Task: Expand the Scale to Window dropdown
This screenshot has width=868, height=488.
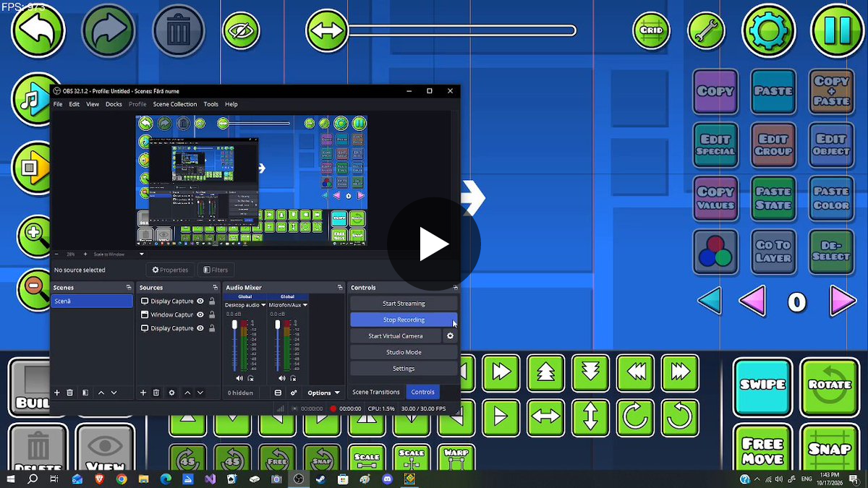Action: tap(118, 254)
